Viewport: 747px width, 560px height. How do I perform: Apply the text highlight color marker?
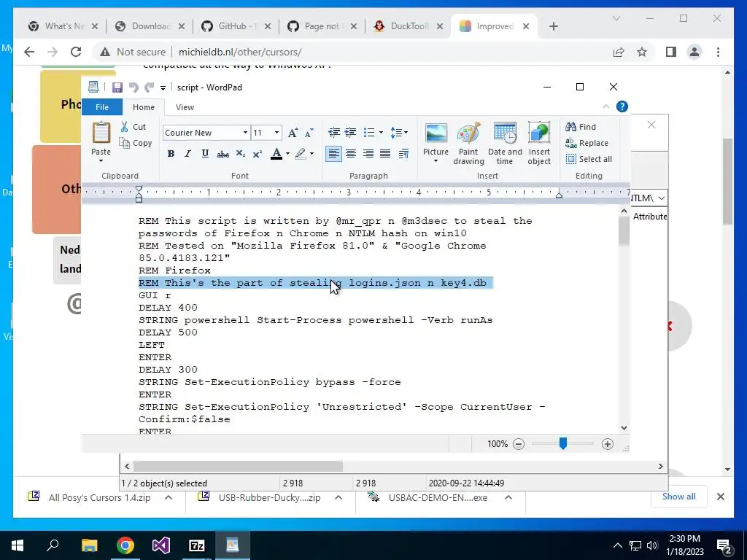(301, 153)
